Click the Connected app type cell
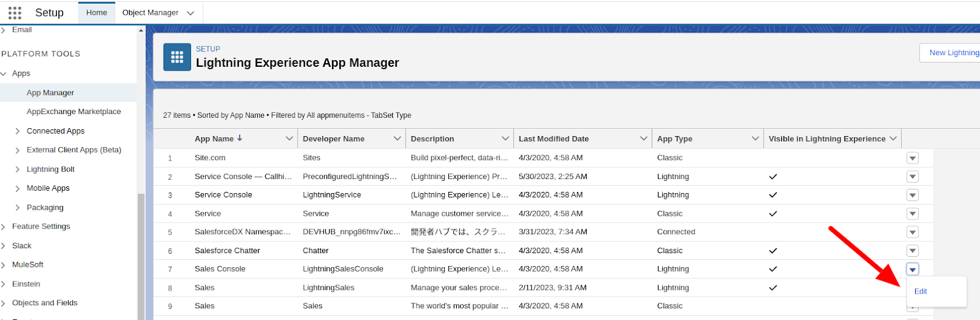 pyautogui.click(x=676, y=232)
